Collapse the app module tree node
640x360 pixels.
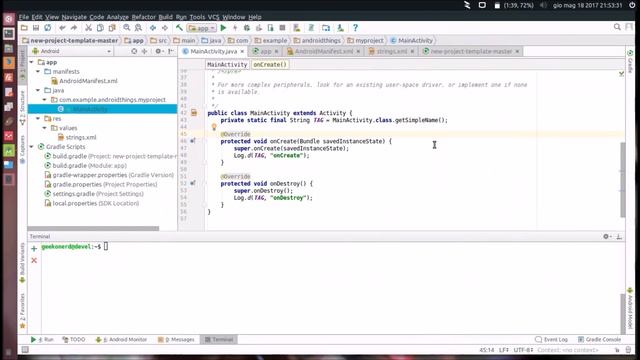(32, 62)
